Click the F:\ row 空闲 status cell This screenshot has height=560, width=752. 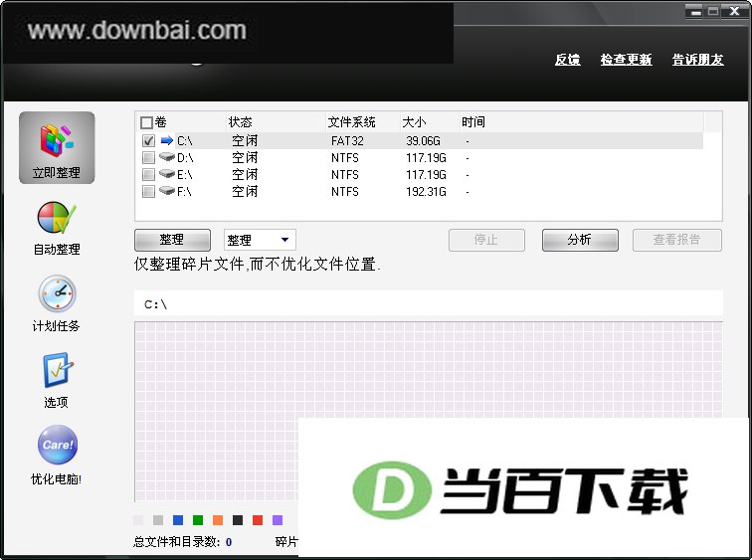coord(245,192)
